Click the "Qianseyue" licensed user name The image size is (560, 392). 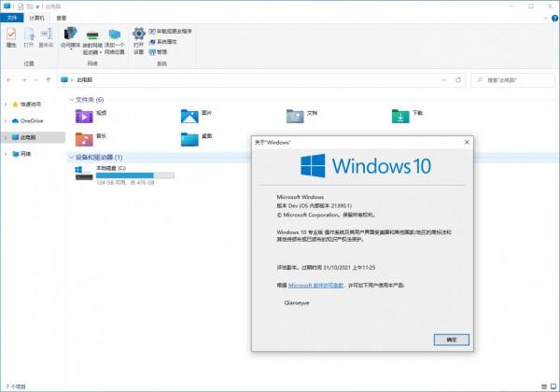tap(297, 302)
